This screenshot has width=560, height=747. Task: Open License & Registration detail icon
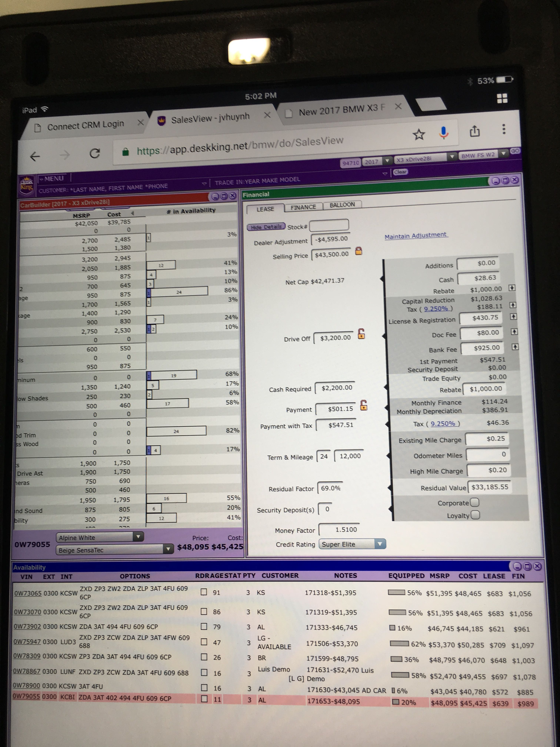(513, 316)
